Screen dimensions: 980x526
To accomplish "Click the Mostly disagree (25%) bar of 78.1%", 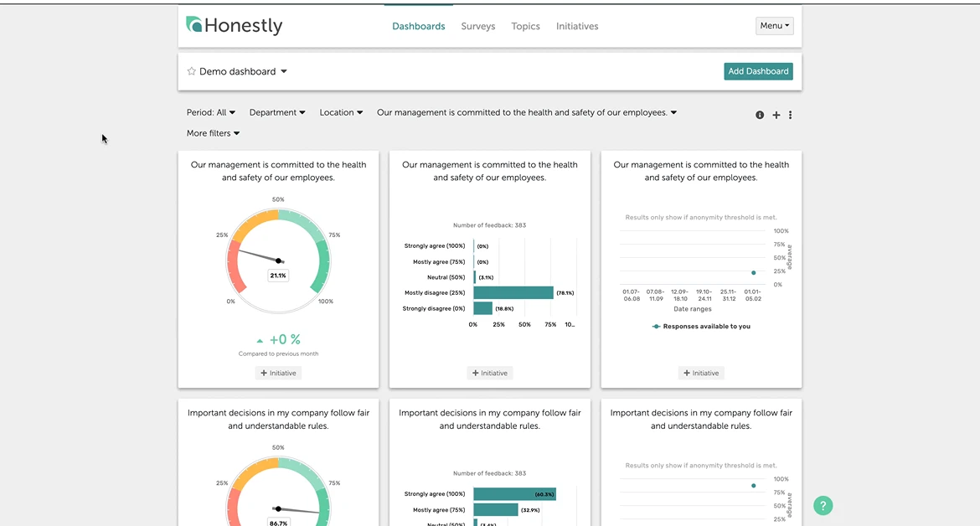I will click(x=513, y=292).
